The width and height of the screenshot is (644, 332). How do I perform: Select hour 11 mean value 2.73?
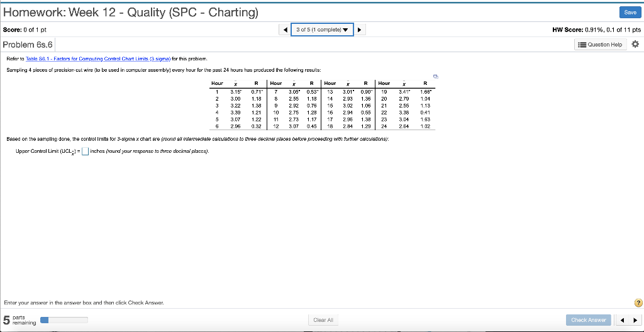point(293,119)
